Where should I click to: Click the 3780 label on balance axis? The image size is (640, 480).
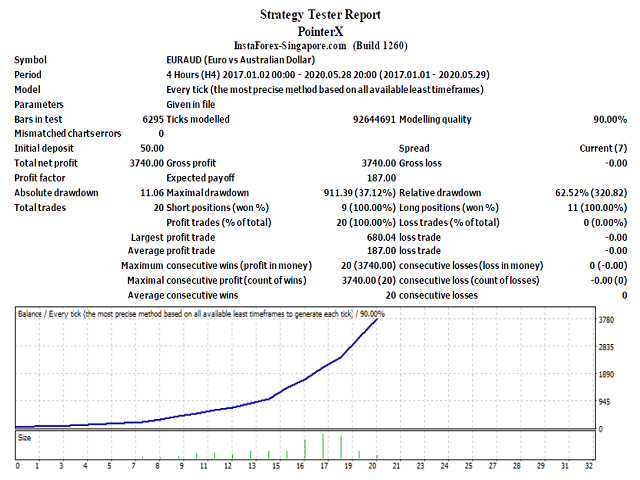tap(606, 320)
